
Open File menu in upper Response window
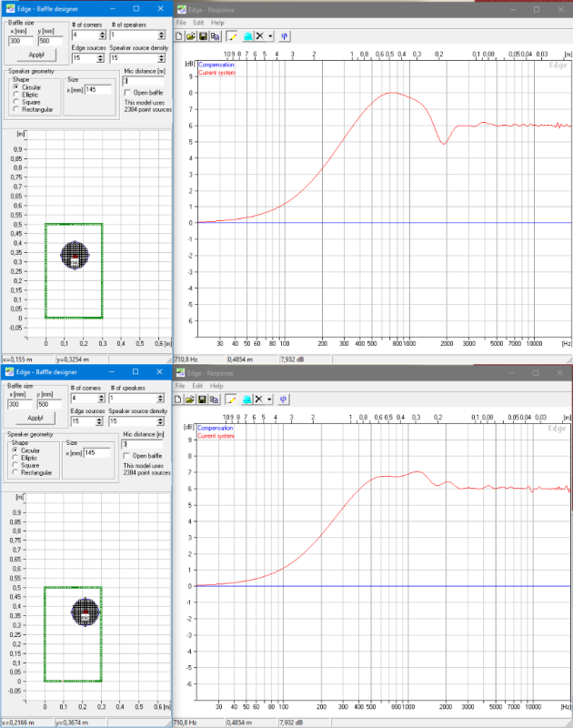[x=181, y=22]
